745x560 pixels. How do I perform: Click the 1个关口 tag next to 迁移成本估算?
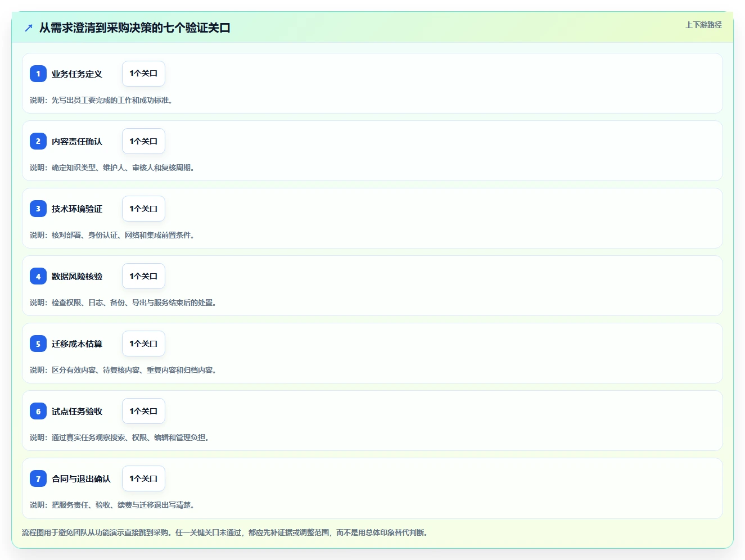[x=143, y=344]
